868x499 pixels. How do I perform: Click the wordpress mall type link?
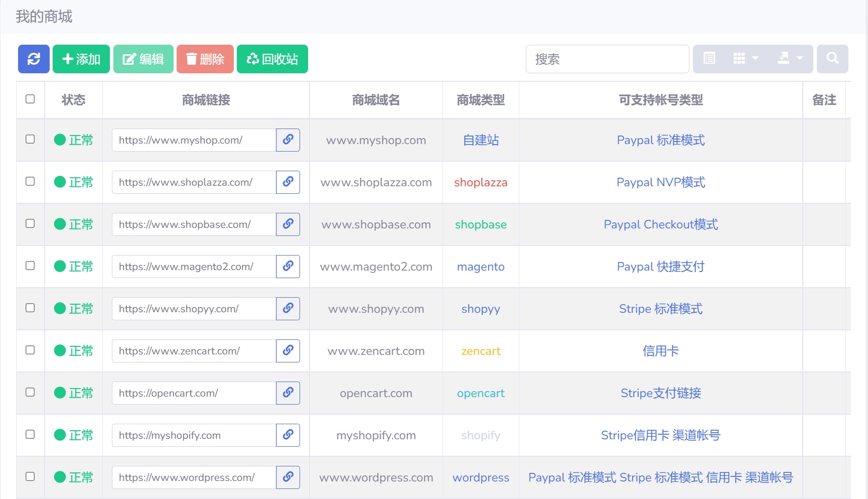coord(481,477)
